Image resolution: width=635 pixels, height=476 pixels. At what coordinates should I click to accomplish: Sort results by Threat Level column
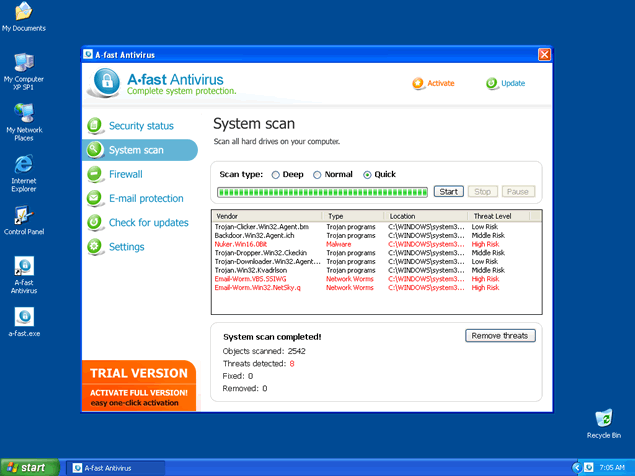[504, 216]
